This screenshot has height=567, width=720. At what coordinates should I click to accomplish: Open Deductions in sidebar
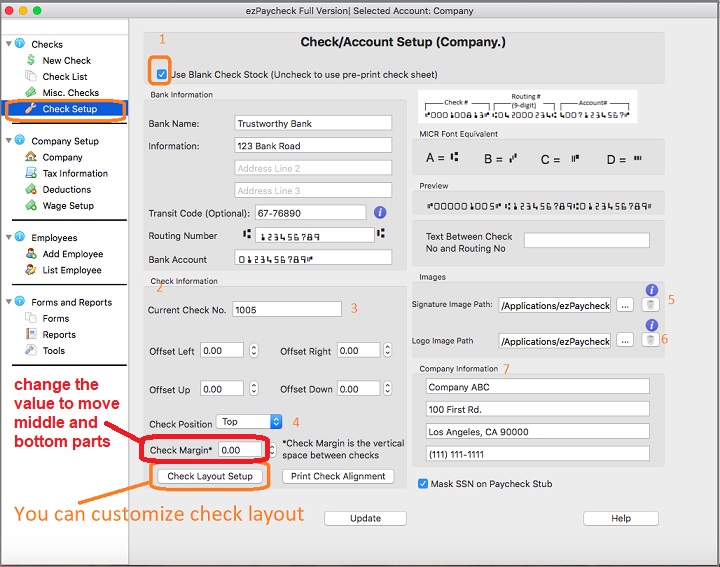[67, 189]
